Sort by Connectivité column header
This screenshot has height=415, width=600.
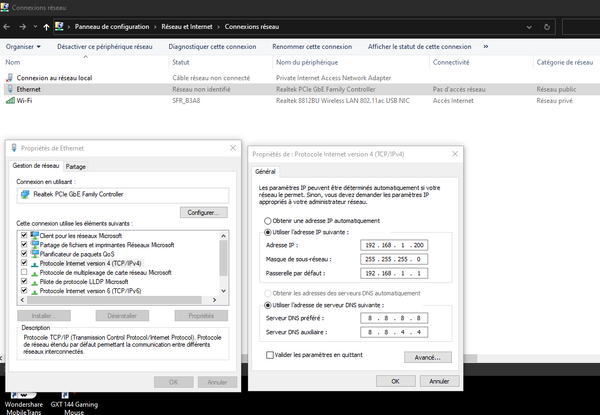[x=451, y=62]
